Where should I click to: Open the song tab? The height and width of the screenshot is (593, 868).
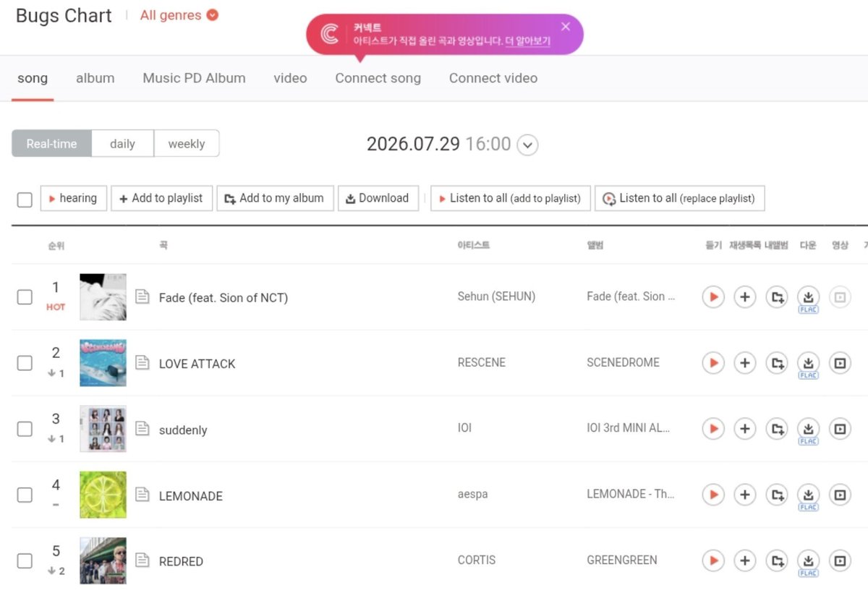(33, 78)
